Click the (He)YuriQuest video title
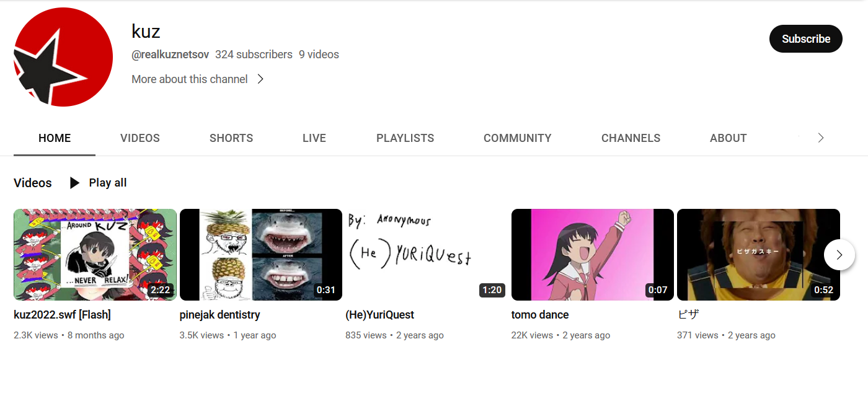 tap(379, 315)
